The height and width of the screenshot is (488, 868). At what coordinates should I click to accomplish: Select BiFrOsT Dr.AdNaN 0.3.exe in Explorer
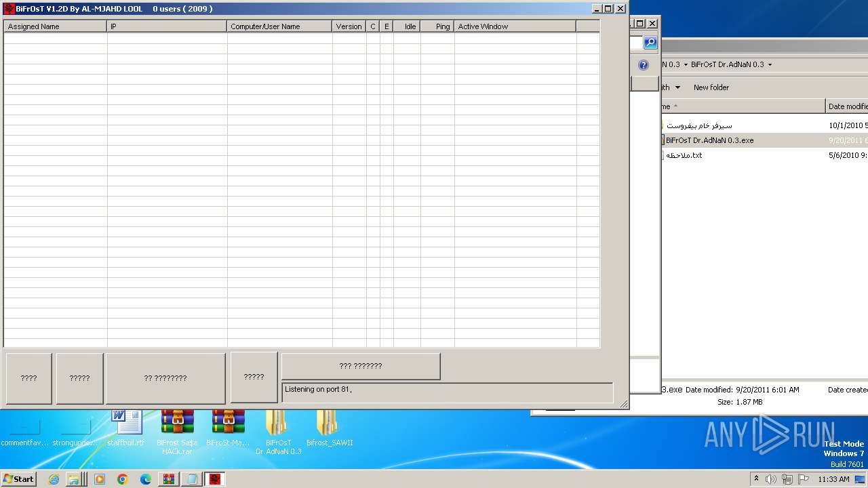pos(709,140)
